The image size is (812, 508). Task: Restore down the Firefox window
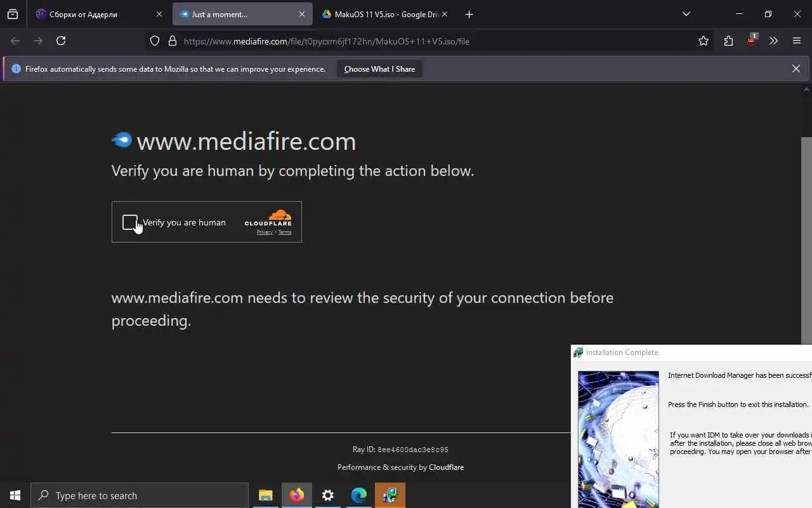768,14
